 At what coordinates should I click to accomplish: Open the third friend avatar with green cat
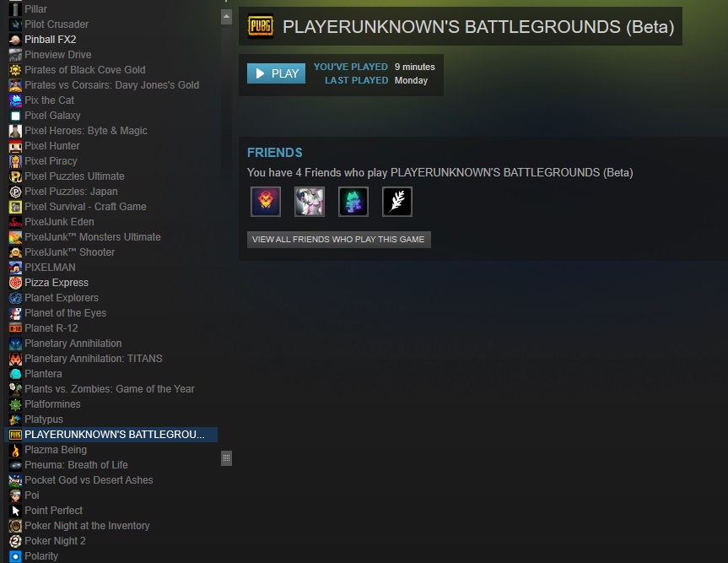(x=353, y=202)
